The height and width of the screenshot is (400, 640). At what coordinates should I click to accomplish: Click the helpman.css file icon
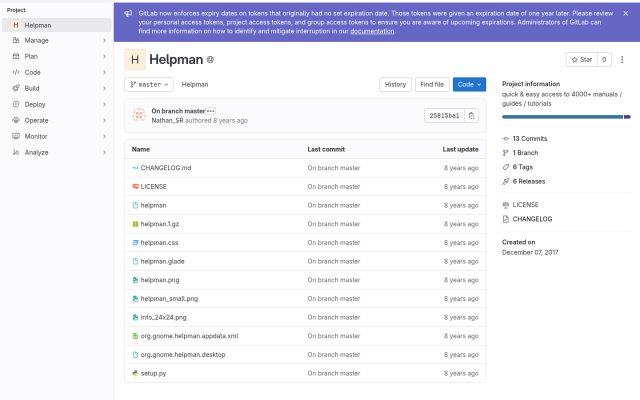pos(135,242)
